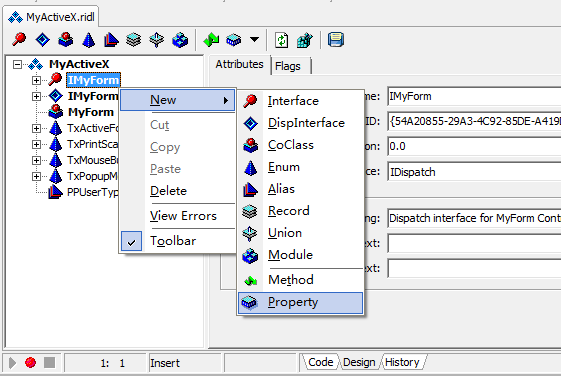Click the New Record toolbar icon

click(133, 40)
